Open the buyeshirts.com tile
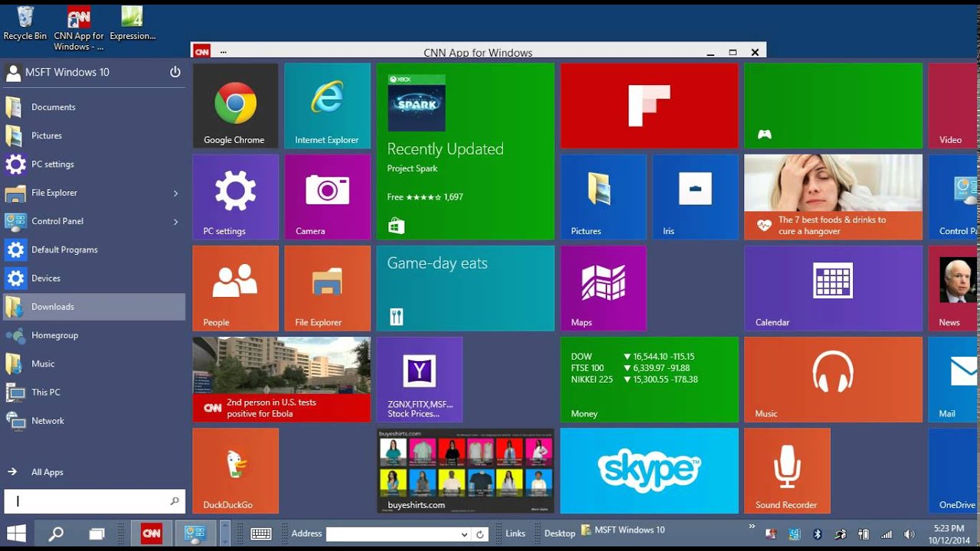The height and width of the screenshot is (551, 980). 465,470
